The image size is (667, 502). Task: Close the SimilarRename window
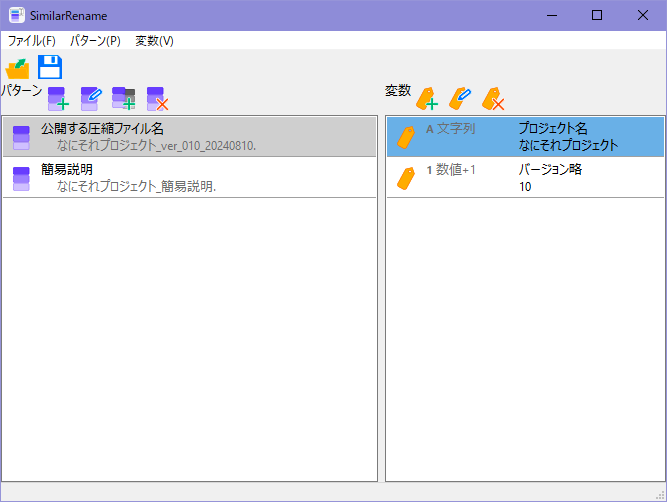click(x=643, y=15)
